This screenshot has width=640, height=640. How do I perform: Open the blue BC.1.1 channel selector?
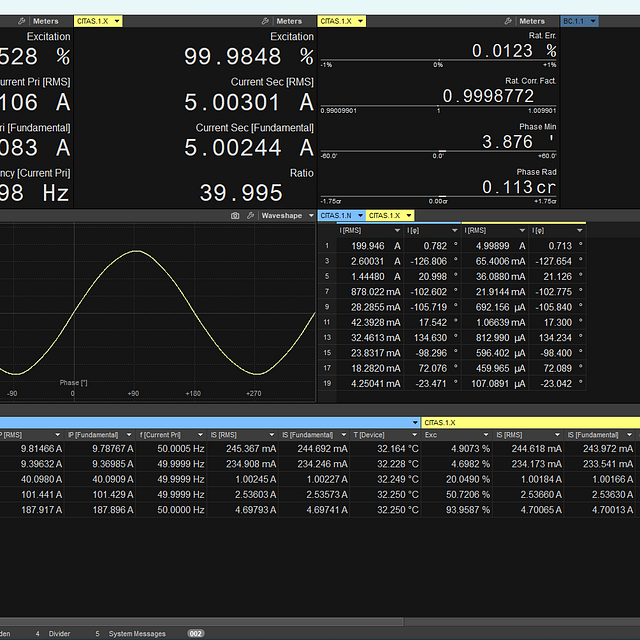click(578, 21)
